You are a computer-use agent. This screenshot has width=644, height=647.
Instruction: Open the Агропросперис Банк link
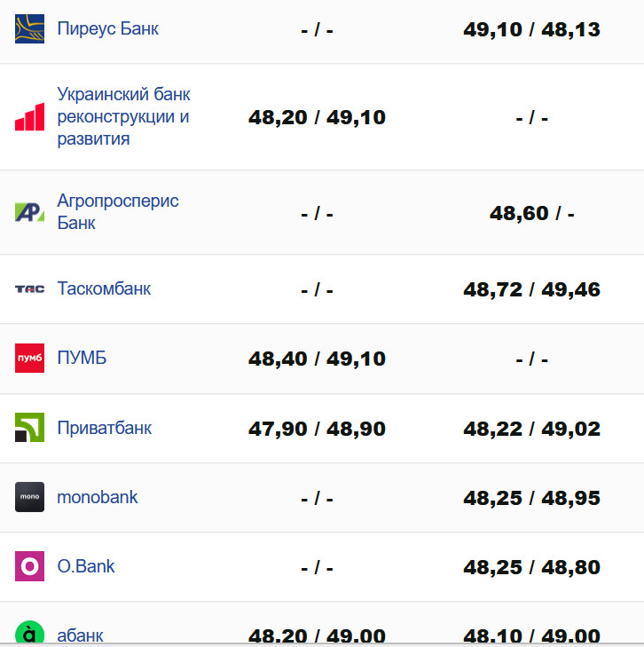[118, 211]
